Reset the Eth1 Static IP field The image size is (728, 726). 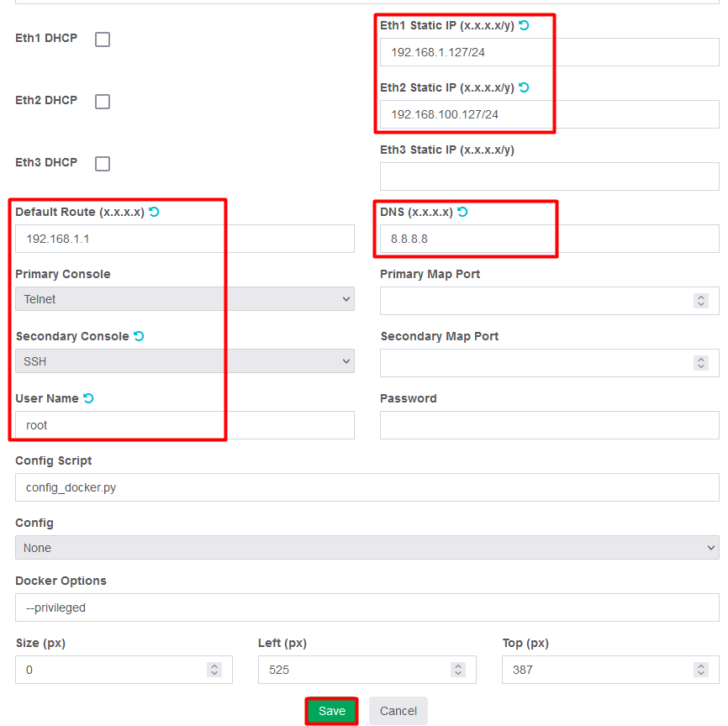(x=524, y=25)
